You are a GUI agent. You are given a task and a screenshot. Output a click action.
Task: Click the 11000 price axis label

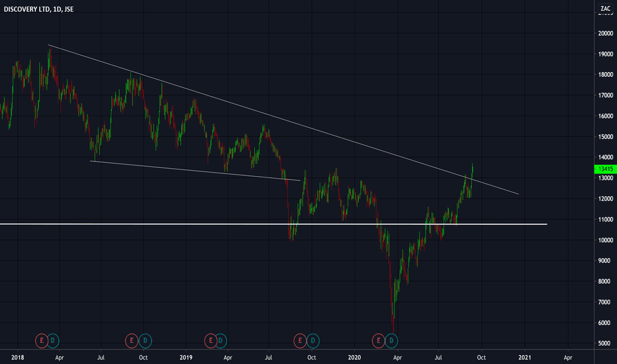coord(605,220)
